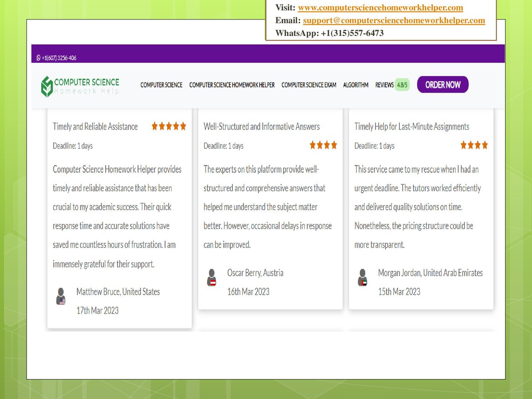Click the +1(607) 3256-406 phone number

point(59,58)
